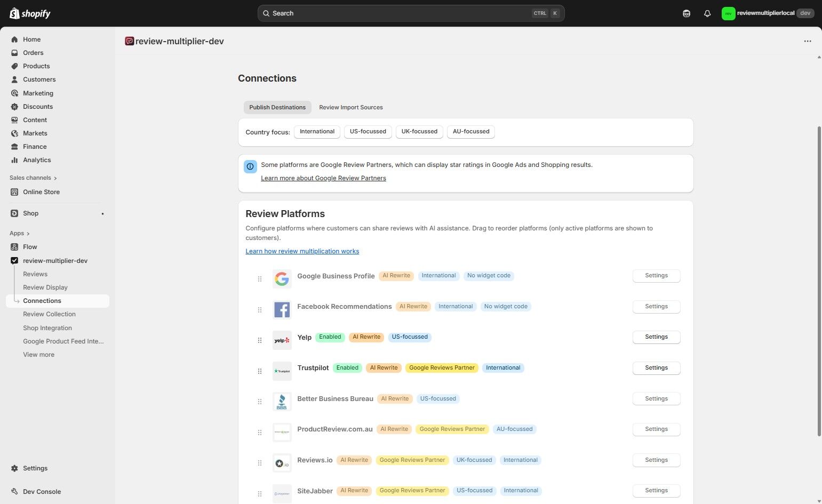Click the Reviews.io logo thumbnail
822x504 pixels.
coord(282,463)
